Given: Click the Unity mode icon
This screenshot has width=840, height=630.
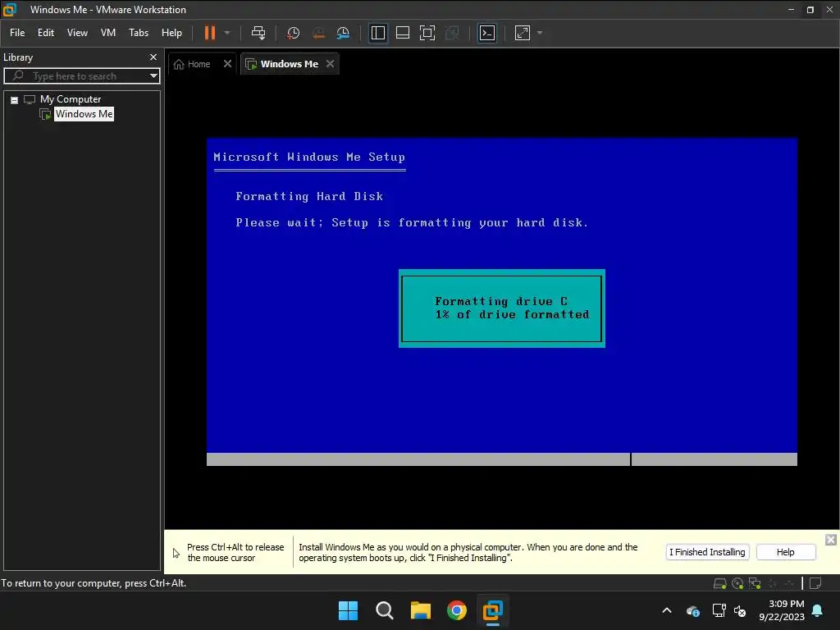Looking at the screenshot, I should pyautogui.click(x=452, y=33).
